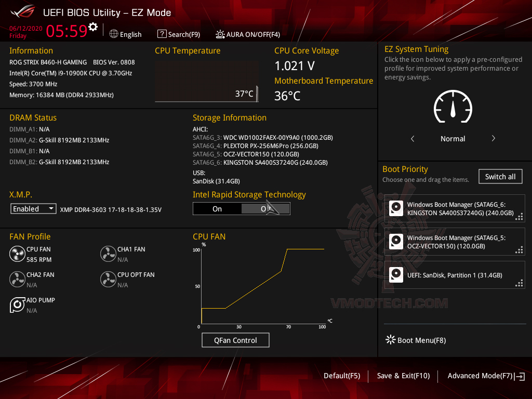Open the English language selector
Image resolution: width=532 pixels, height=399 pixels.
click(x=125, y=34)
